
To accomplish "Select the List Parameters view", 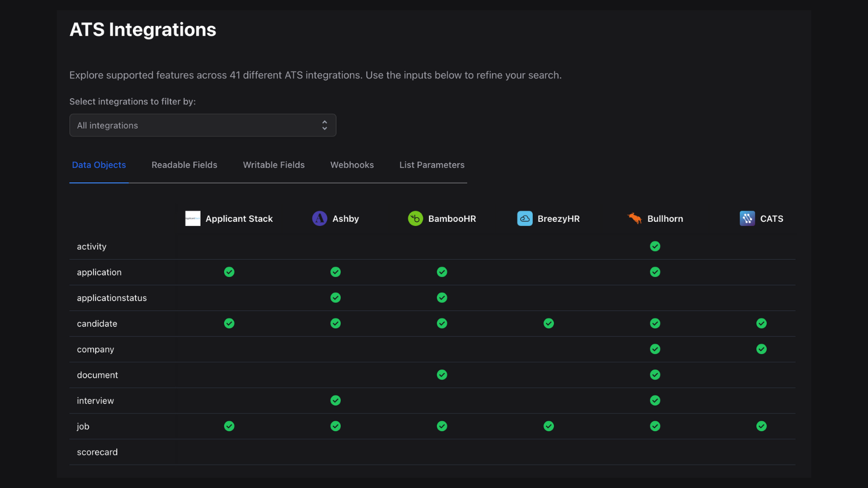I will pyautogui.click(x=431, y=165).
